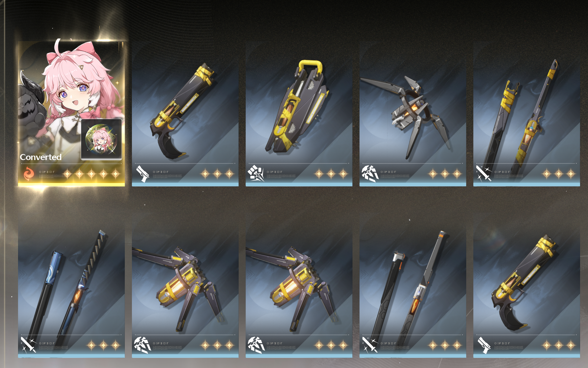The image size is (588, 368).
Task: Click the Converted label on character card
Action: [41, 157]
